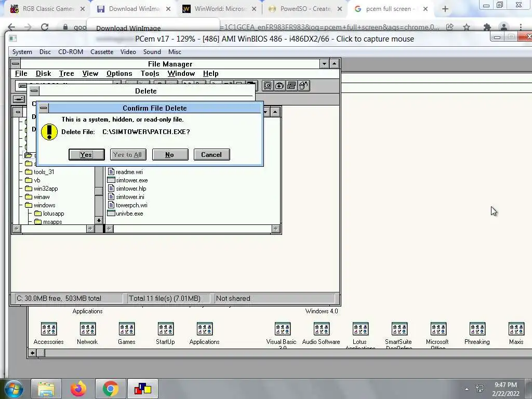Viewport: 532px width, 399px height.
Task: Select the lotusapp subfolder in tree
Action: point(49,214)
